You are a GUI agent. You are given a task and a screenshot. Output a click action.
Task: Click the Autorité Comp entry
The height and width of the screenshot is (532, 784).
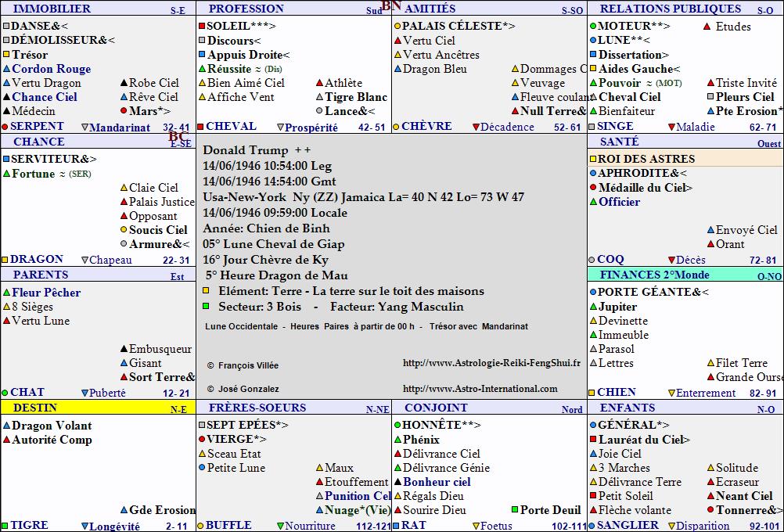point(52,440)
